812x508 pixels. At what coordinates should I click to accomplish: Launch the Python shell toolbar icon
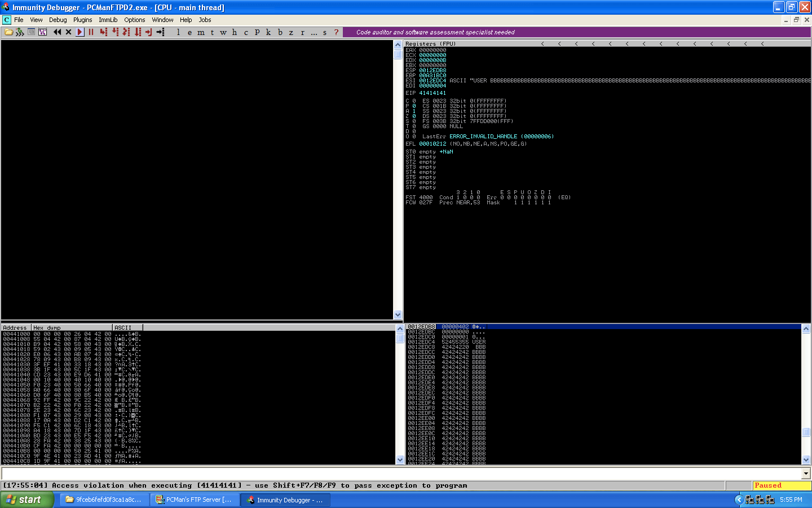coord(20,32)
